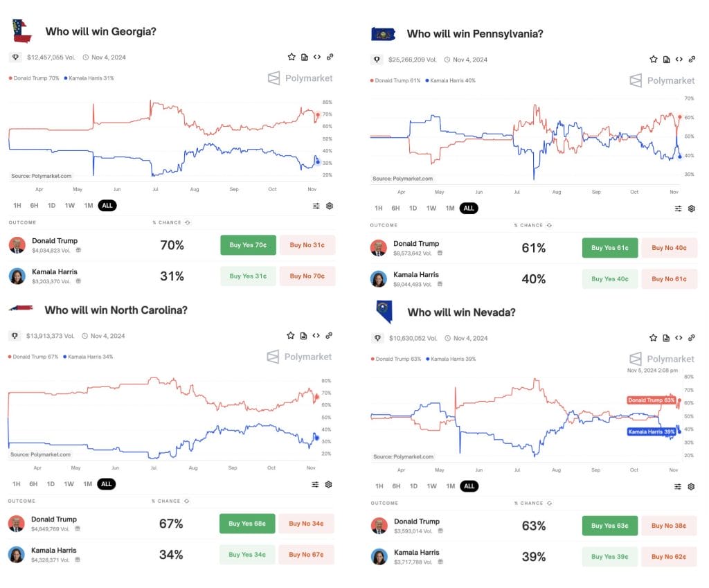709x588 pixels.
Task: Select ALL range on Pennsylvania chart
Action: (469, 208)
